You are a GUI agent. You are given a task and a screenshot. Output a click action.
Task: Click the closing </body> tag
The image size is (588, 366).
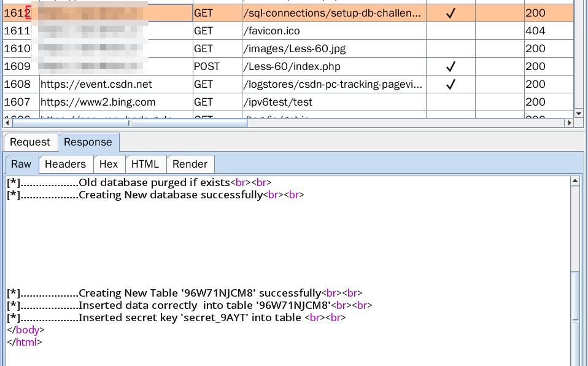[26, 330]
